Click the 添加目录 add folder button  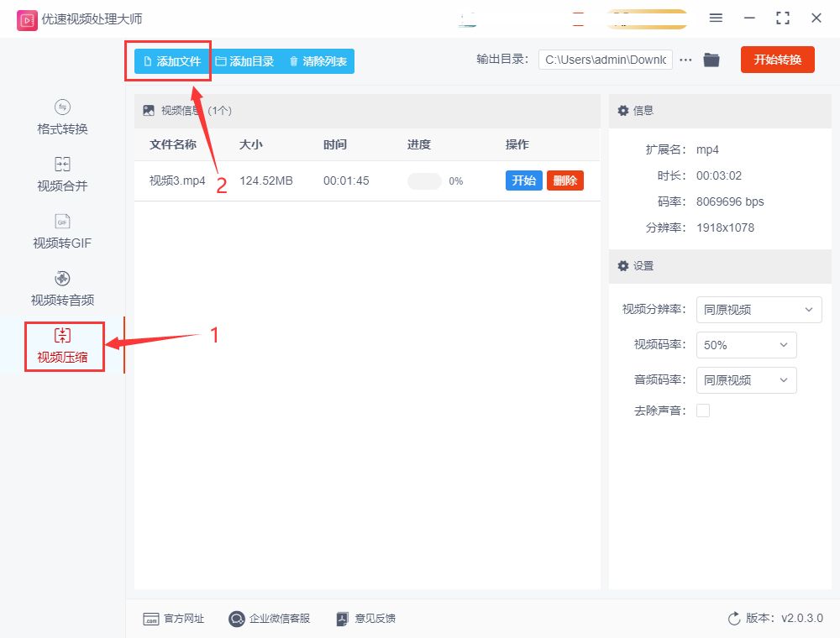click(x=244, y=61)
